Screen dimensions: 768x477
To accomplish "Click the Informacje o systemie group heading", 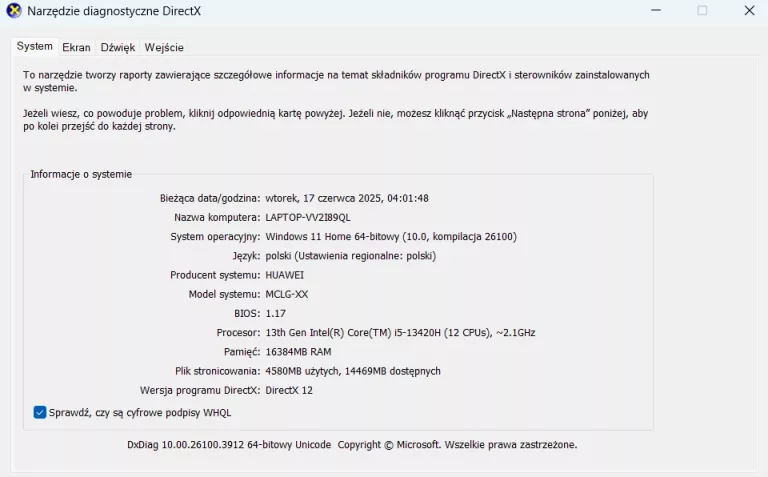I will click(x=81, y=174).
